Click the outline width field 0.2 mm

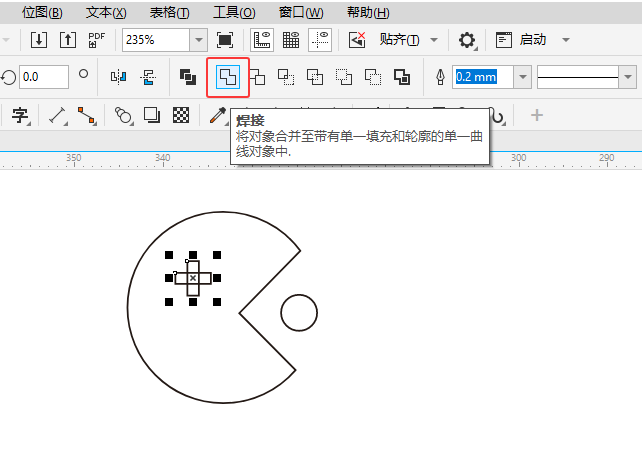coord(483,77)
